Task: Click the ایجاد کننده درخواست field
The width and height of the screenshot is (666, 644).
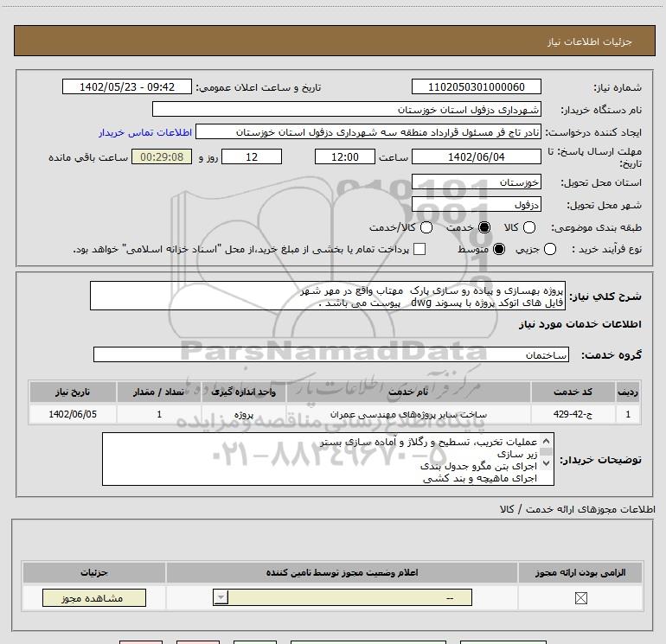Action: pos(368,132)
